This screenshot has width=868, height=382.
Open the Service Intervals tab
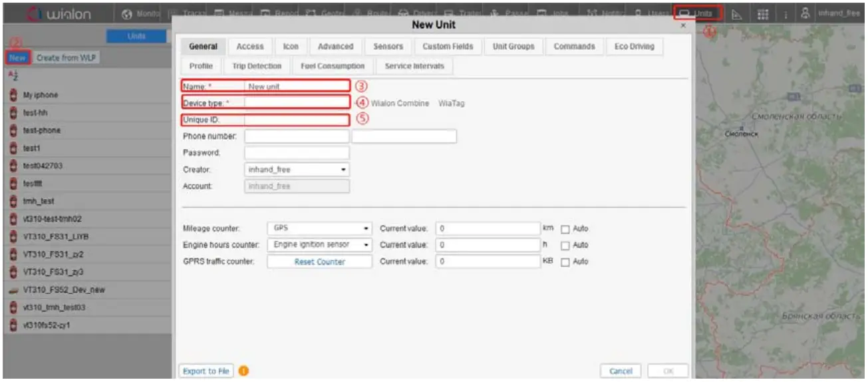click(x=414, y=67)
